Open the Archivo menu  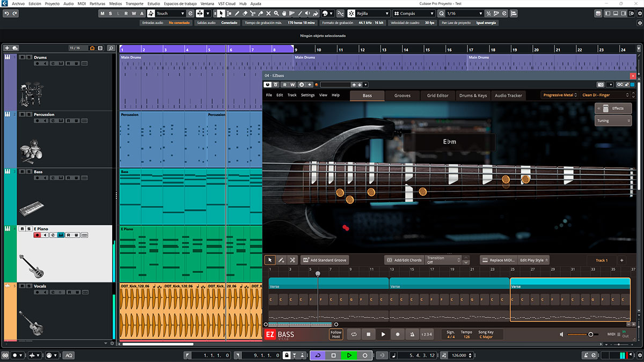tap(18, 3)
